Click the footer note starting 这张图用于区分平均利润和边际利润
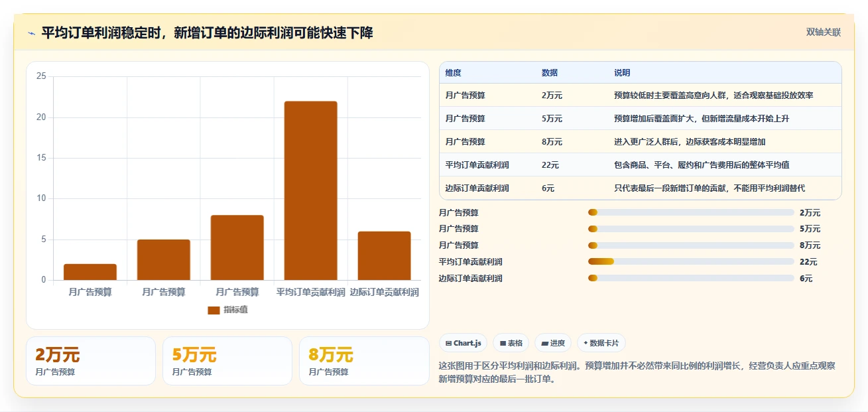The height and width of the screenshot is (412, 868). pos(637,372)
